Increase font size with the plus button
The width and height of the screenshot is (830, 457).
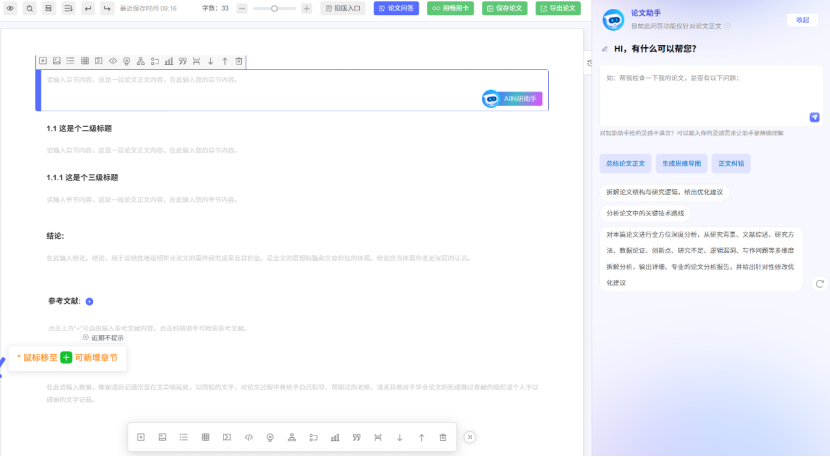pos(306,8)
